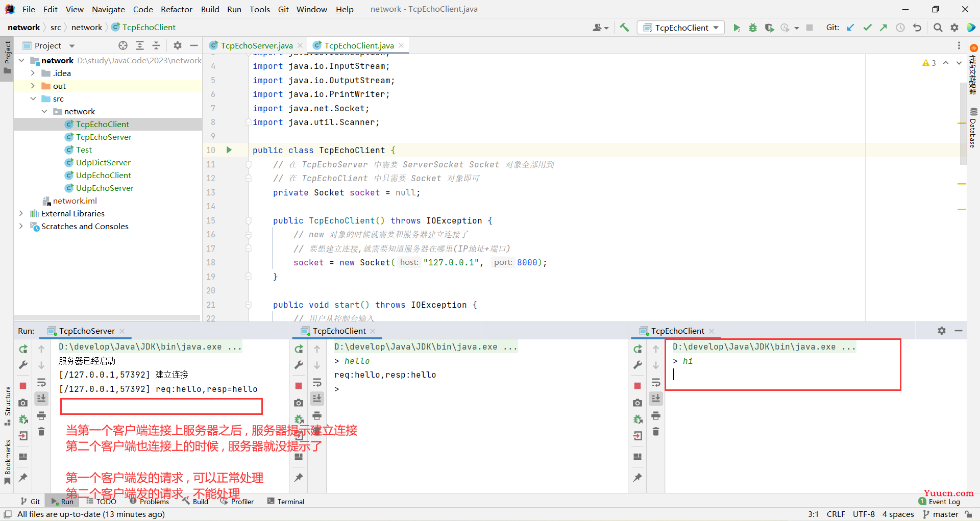Update project from Git (blue arrow)
This screenshot has width=980, height=521.
point(850,28)
